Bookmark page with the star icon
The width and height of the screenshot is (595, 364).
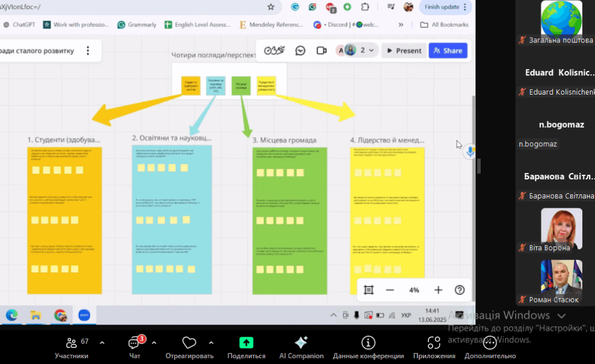pyautogui.click(x=271, y=7)
